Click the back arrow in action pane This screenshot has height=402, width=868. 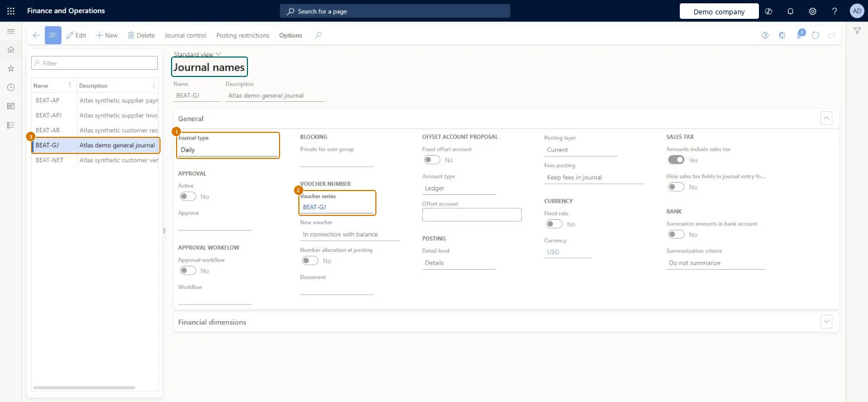[37, 35]
